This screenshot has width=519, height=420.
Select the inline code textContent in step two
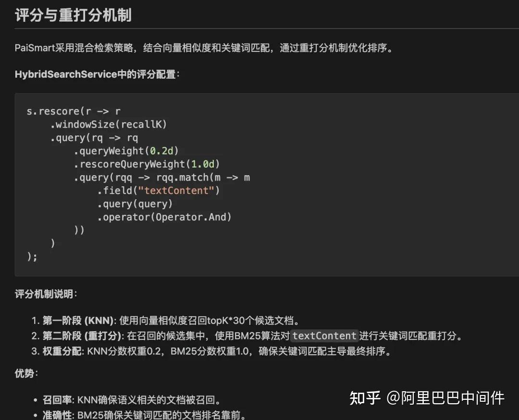323,336
